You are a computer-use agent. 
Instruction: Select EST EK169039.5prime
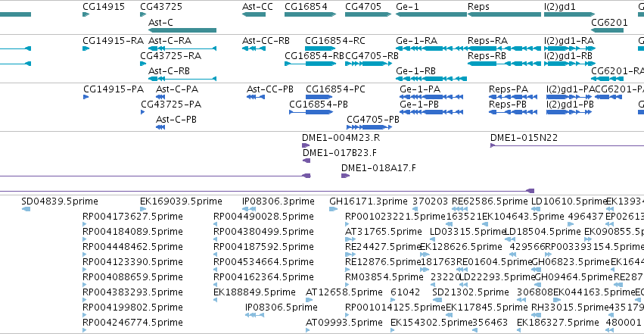(x=181, y=201)
